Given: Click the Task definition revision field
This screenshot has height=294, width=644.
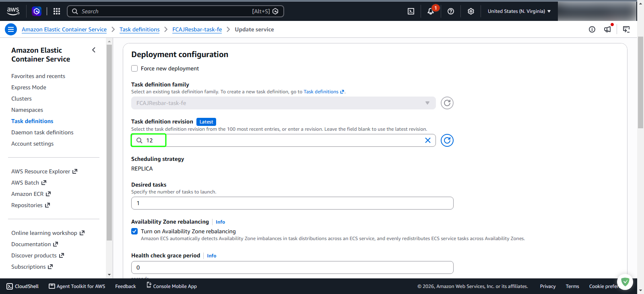Looking at the screenshot, I should [x=283, y=140].
